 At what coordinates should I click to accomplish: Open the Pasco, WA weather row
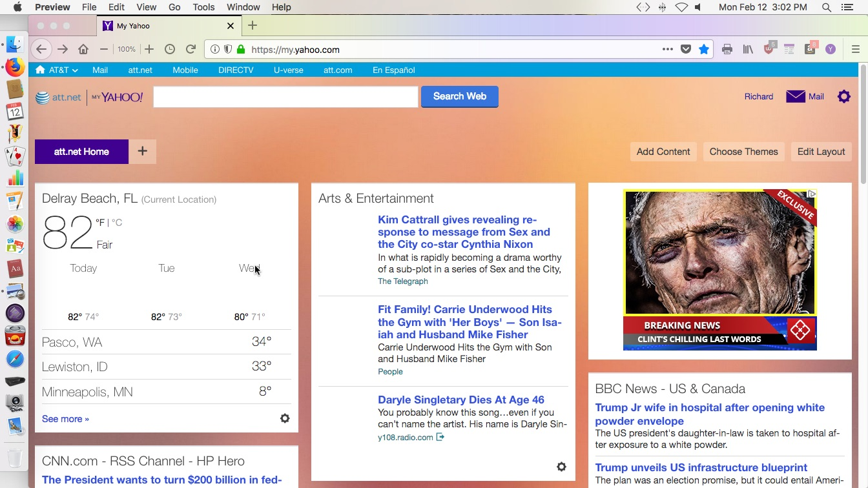(x=167, y=341)
